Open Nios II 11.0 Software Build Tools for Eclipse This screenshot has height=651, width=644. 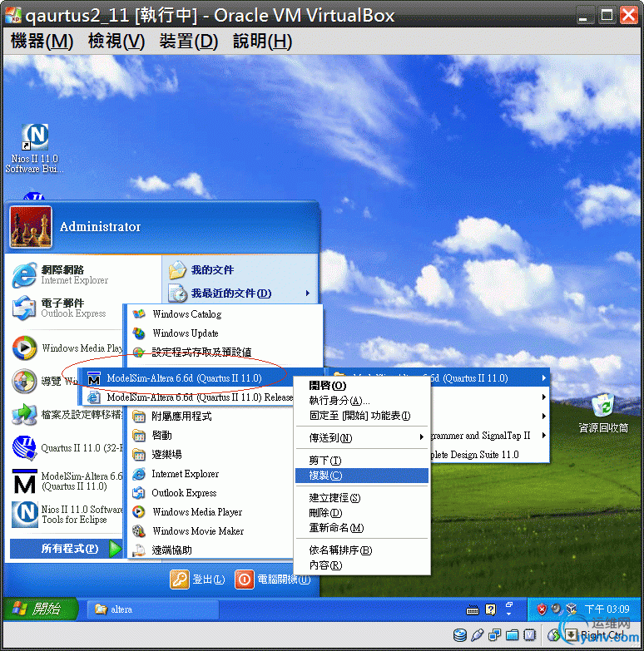(67, 515)
